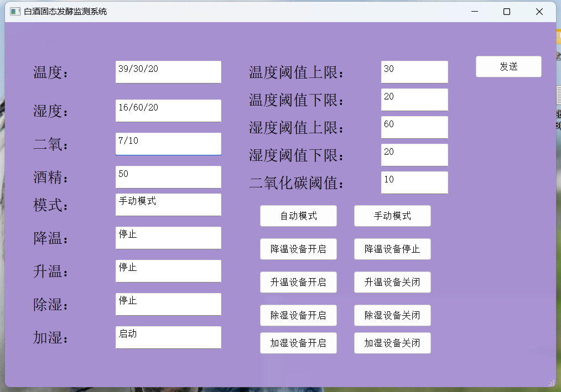Click 升温设备关闭 to stop heating
Viewport: 561px width, 392px height.
click(x=392, y=282)
